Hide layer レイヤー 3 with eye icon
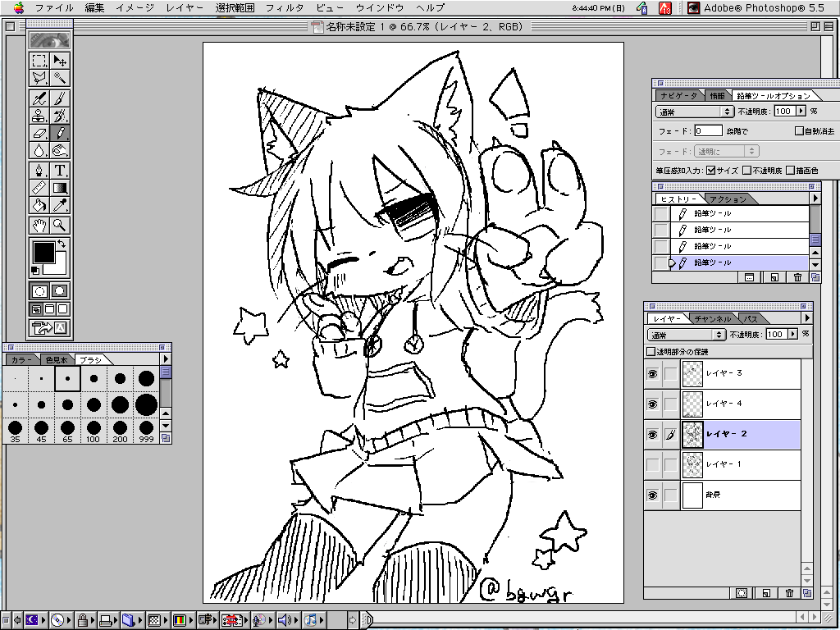The width and height of the screenshot is (840, 630). [x=653, y=374]
